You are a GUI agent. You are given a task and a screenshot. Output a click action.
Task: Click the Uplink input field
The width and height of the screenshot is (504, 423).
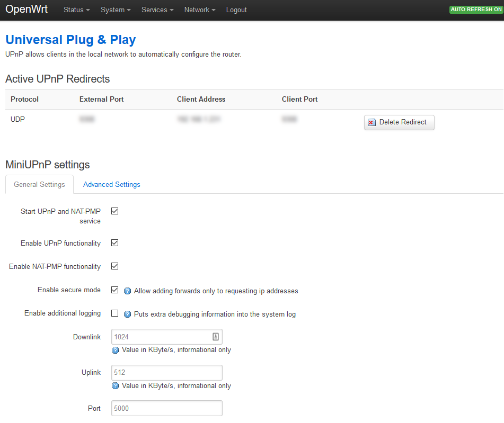[x=167, y=373]
